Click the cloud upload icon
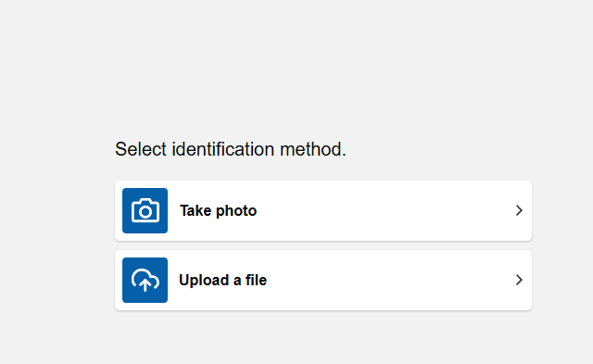Viewport: 593px width, 364px height. pyautogui.click(x=145, y=280)
